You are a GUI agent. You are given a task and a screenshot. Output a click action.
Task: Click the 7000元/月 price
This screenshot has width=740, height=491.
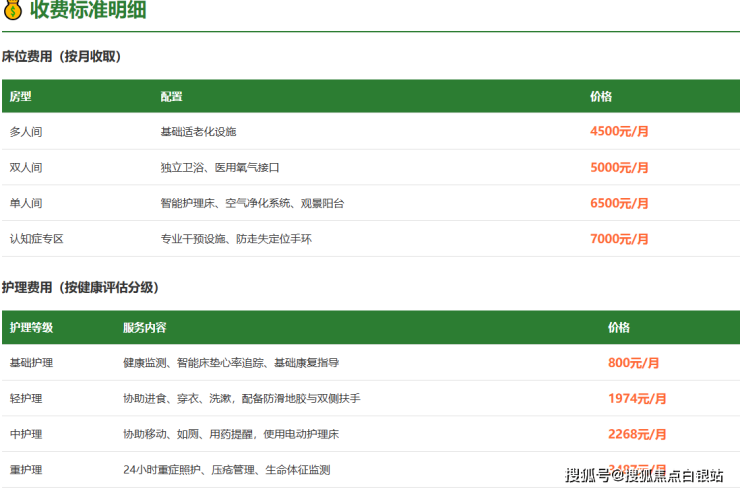click(x=619, y=239)
